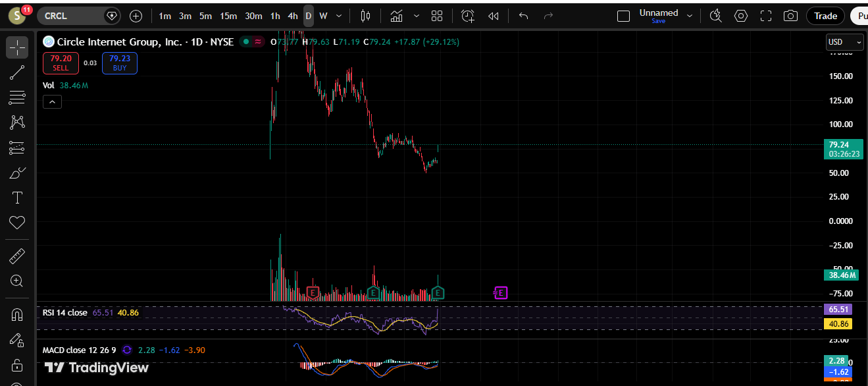
Task: Expand the timeframe interval dropdown
Action: click(x=339, y=16)
